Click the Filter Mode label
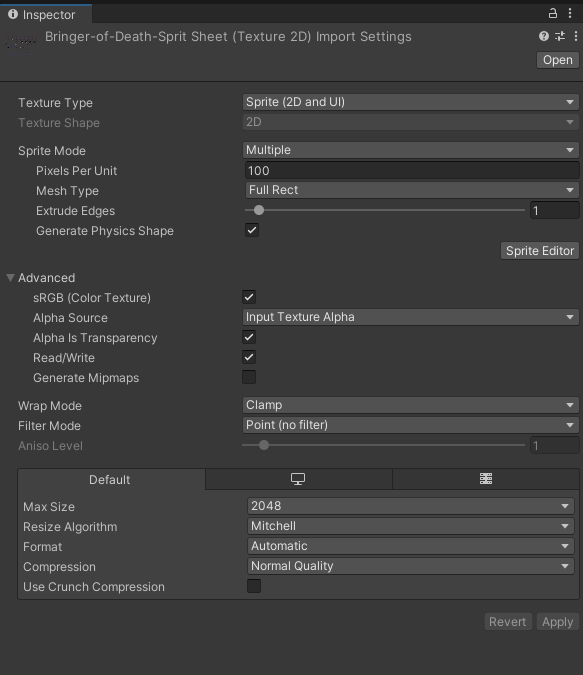The width and height of the screenshot is (583, 675). pyautogui.click(x=50, y=426)
